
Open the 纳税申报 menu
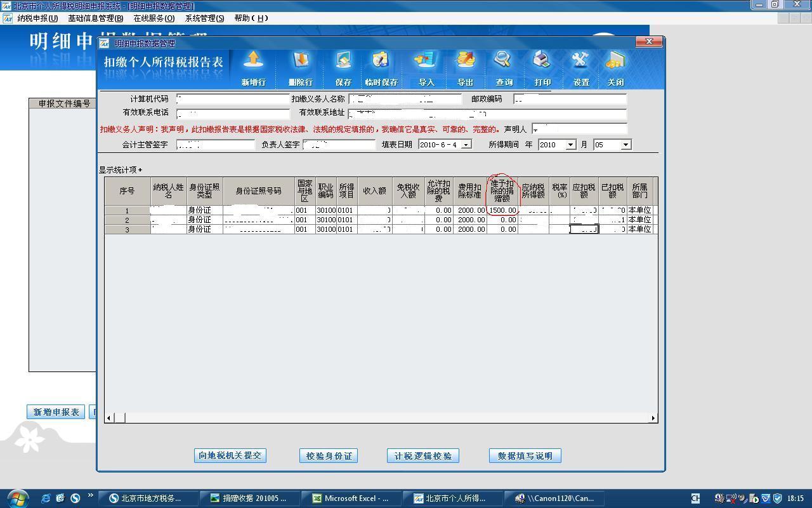[x=37, y=18]
